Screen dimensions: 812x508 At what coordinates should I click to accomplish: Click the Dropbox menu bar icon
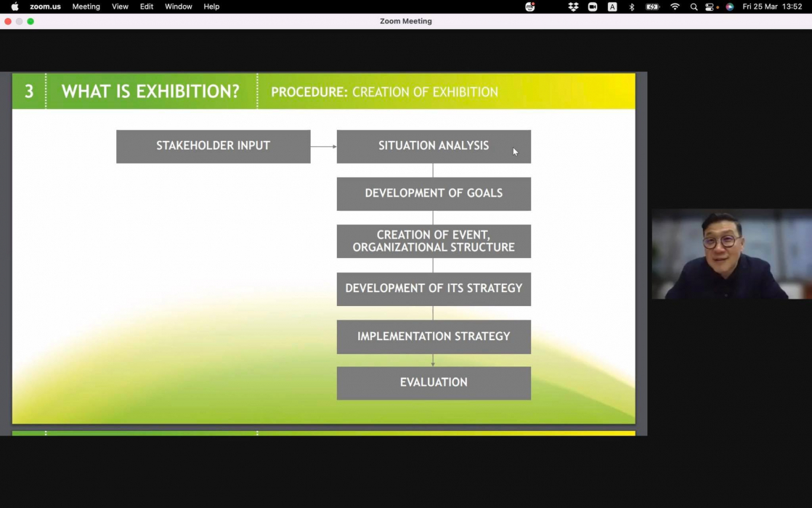[x=573, y=7]
